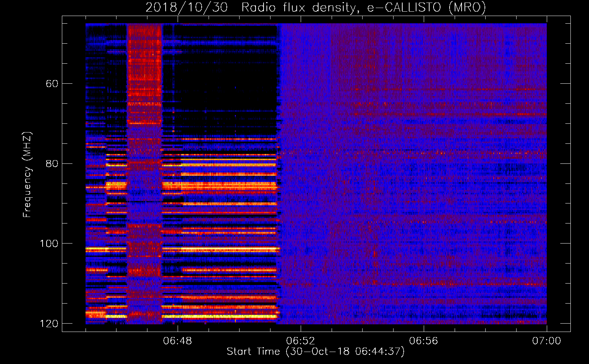The height and width of the screenshot is (364, 589).
Task: Click the 06:52 time tick label
Action: [301, 341]
